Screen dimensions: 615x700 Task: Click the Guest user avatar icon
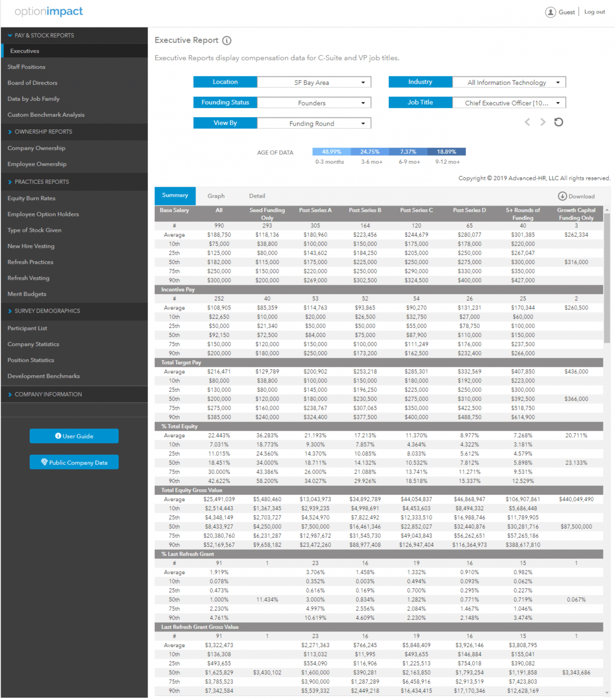(550, 12)
